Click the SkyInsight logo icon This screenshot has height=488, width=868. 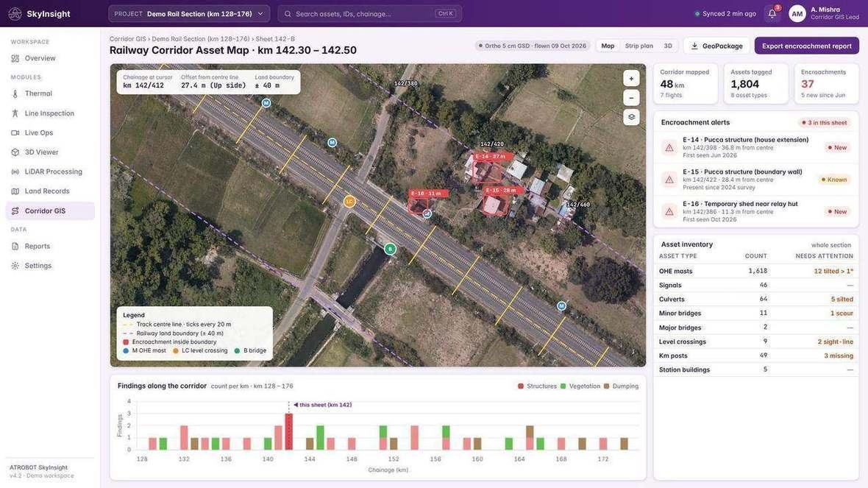(x=15, y=14)
